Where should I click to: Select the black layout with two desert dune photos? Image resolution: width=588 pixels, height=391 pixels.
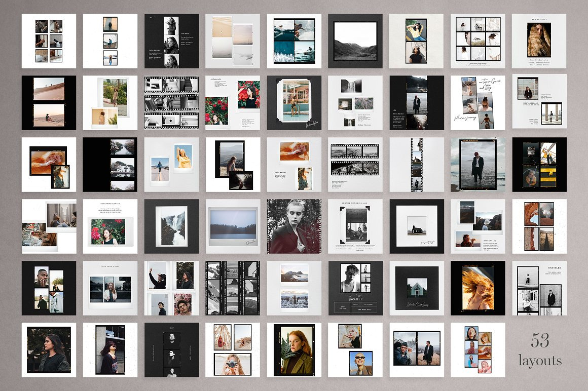point(49,103)
